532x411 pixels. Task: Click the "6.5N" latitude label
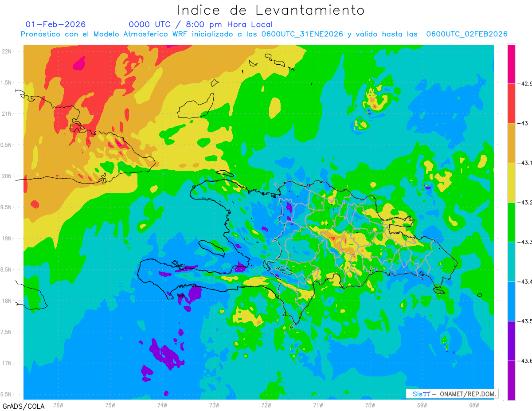coord(7,394)
